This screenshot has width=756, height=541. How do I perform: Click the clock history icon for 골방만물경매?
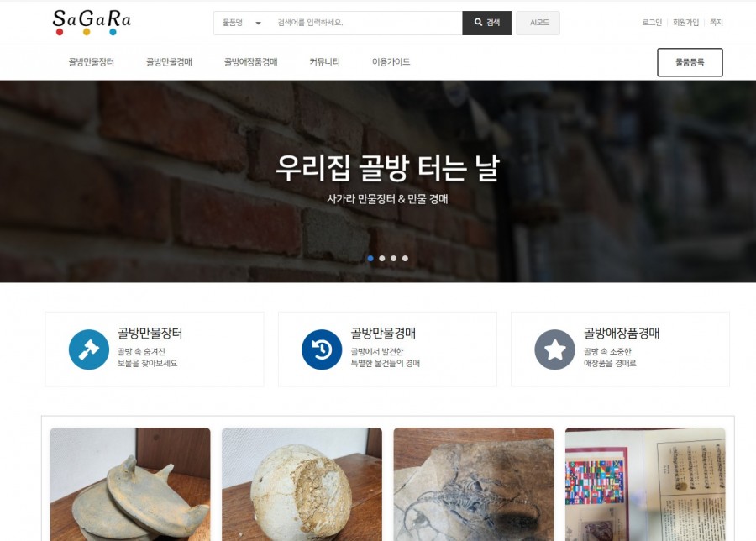(322, 349)
